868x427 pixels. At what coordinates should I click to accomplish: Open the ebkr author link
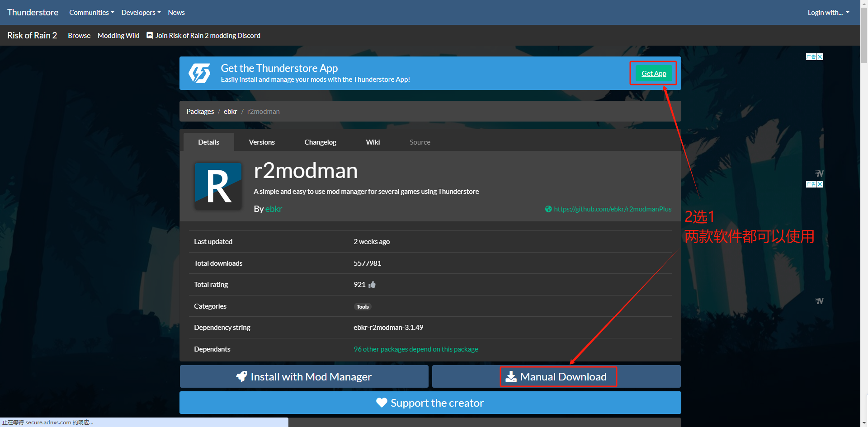[x=274, y=209]
